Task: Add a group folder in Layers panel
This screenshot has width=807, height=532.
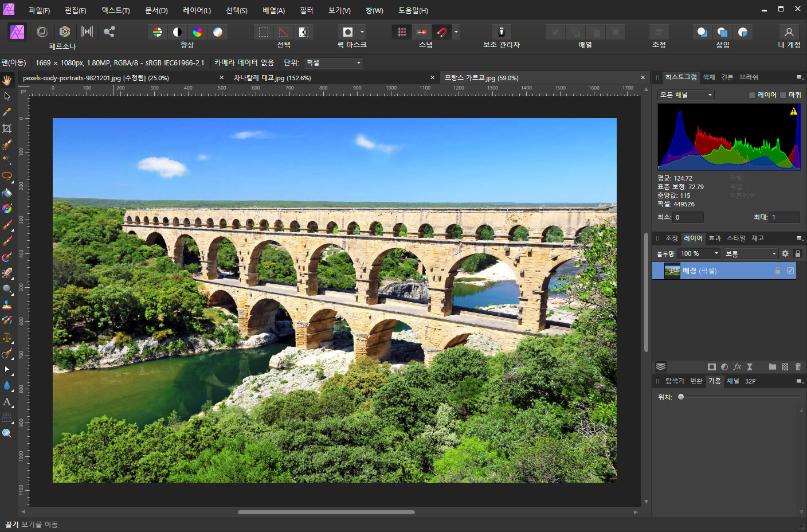Action: pyautogui.click(x=773, y=367)
